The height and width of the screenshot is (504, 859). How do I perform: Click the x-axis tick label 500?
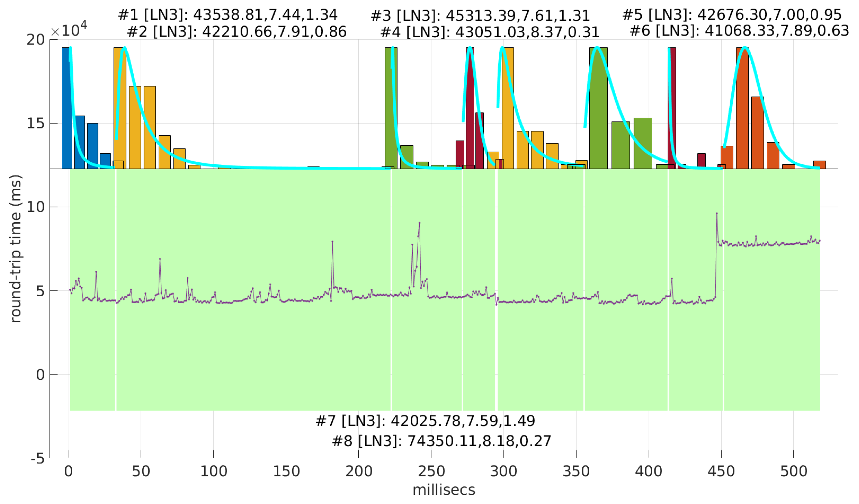pos(794,472)
